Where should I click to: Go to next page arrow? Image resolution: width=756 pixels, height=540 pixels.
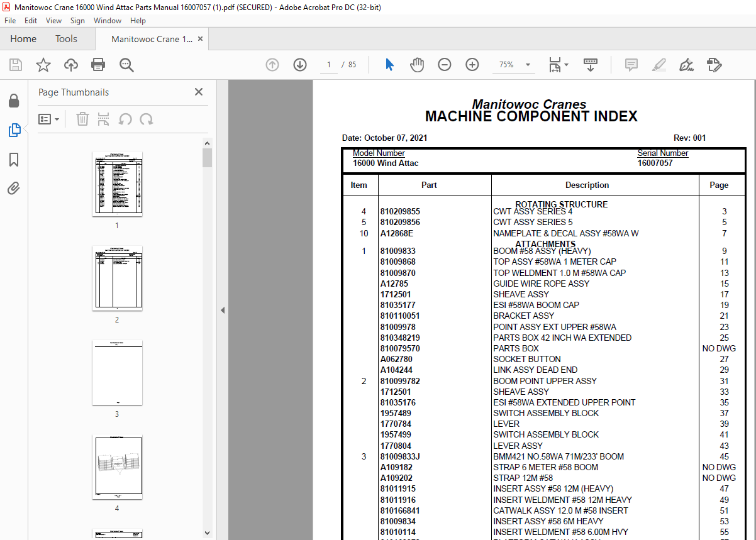299,65
